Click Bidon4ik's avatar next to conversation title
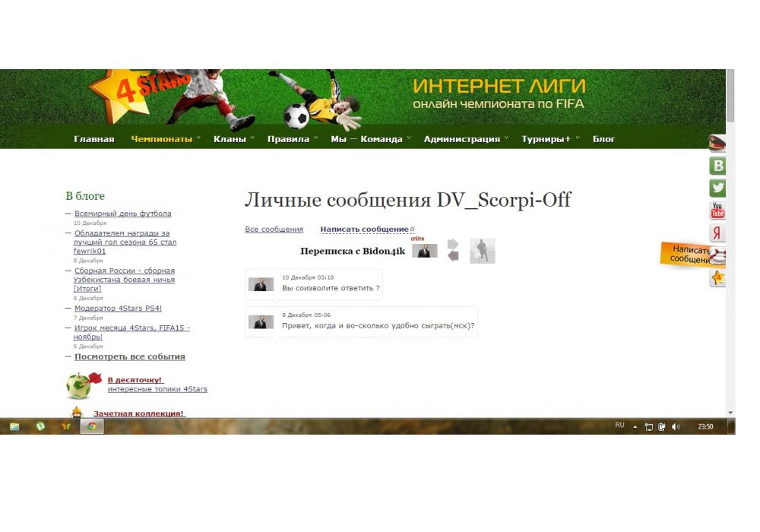 [x=425, y=251]
